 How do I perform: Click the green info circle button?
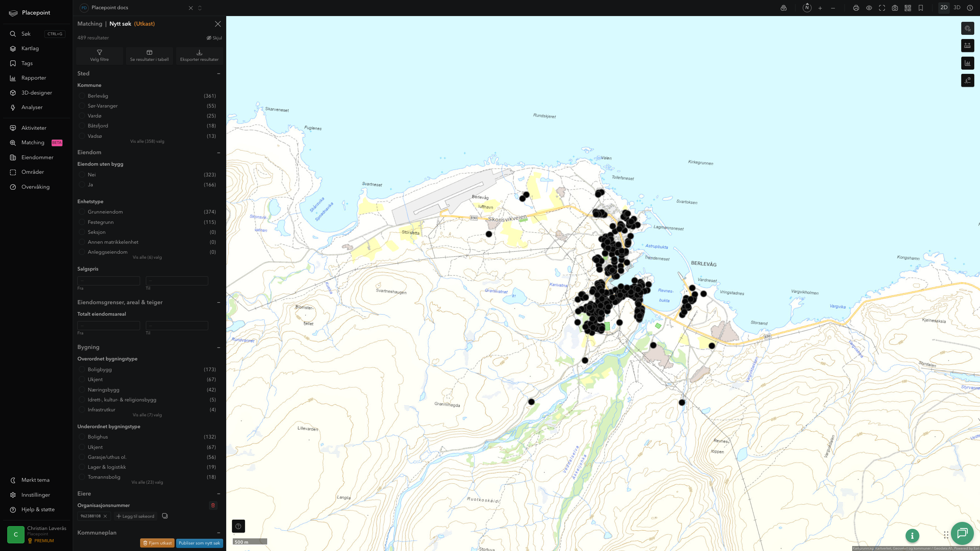click(912, 536)
